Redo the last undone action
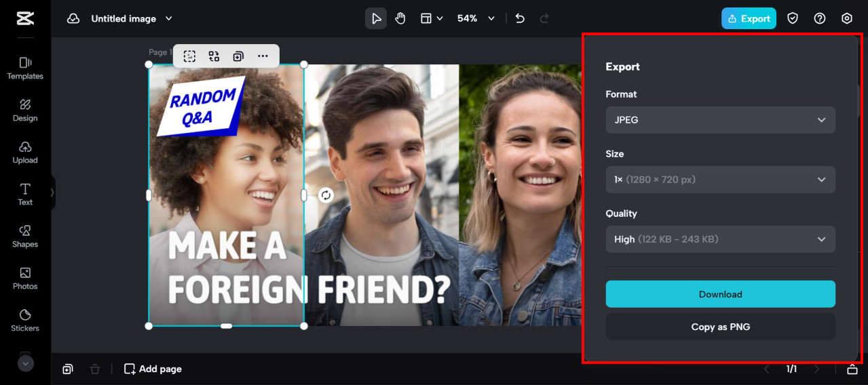 pyautogui.click(x=544, y=18)
